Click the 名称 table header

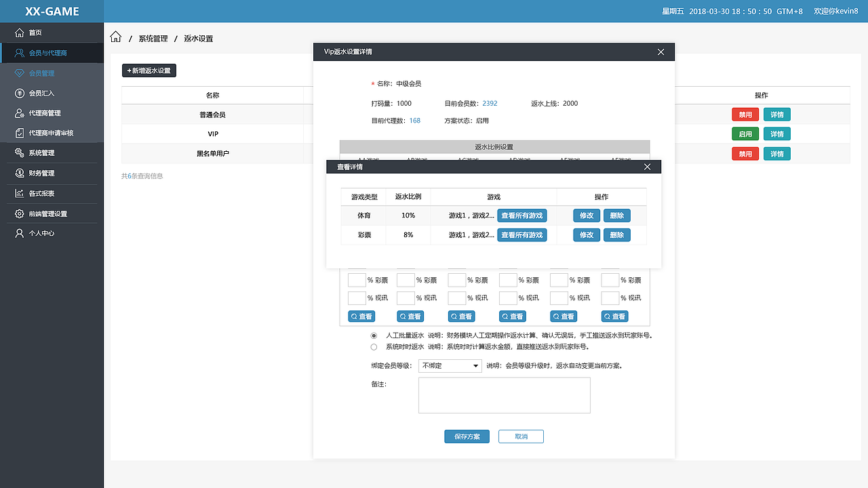213,96
